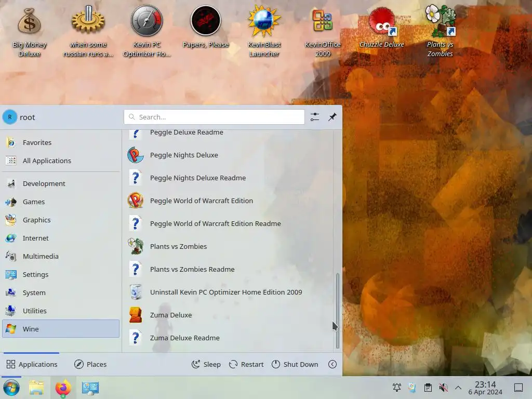Open clipboard tray icon
This screenshot has width=532, height=399.
428,388
